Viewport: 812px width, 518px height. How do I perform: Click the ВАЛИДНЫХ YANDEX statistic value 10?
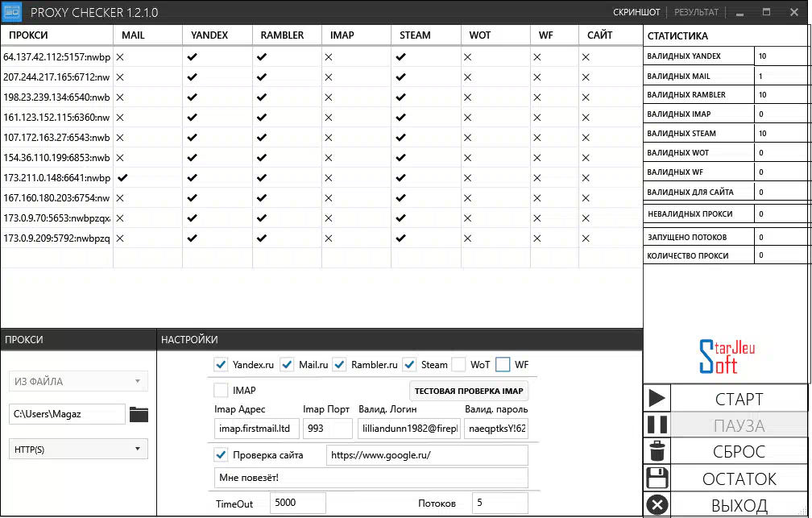[x=762, y=56]
